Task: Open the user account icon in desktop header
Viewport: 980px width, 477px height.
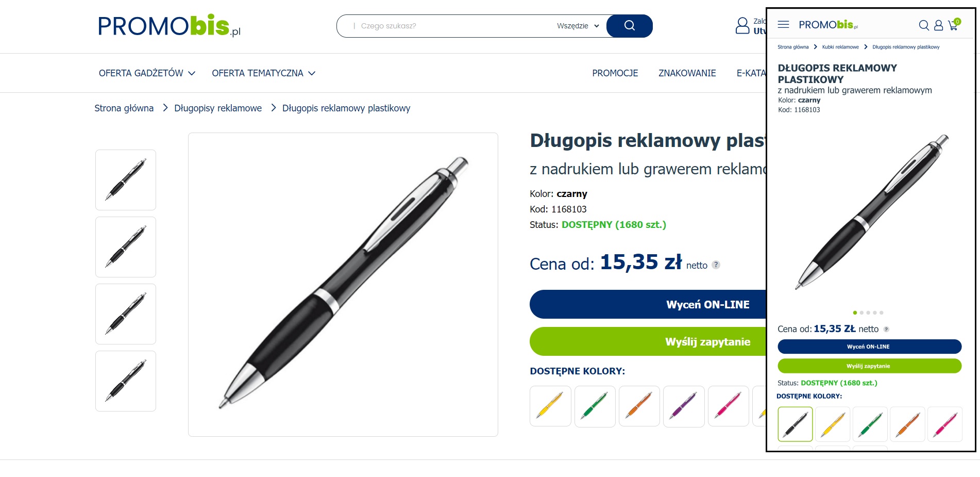Action: pyautogui.click(x=742, y=26)
